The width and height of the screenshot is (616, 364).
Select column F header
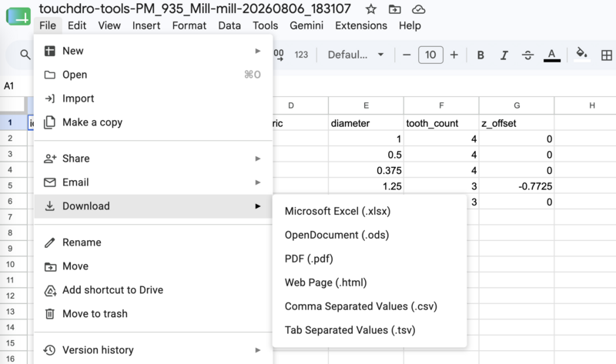pyautogui.click(x=441, y=105)
